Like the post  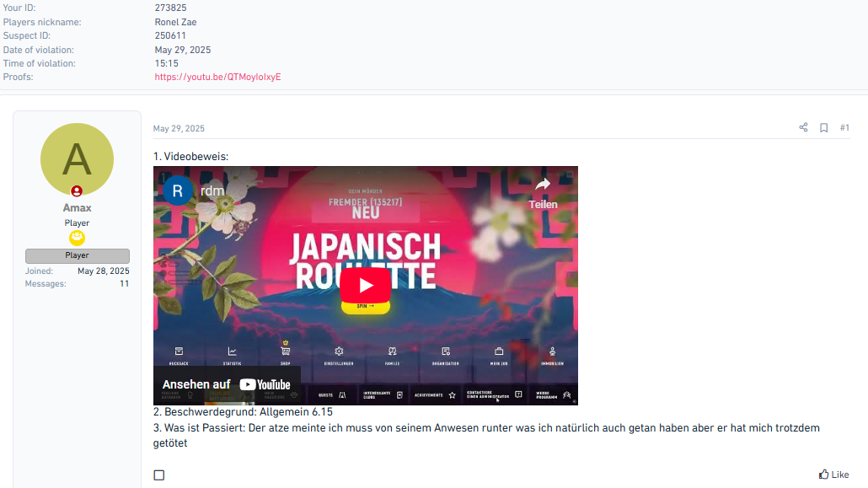click(833, 475)
